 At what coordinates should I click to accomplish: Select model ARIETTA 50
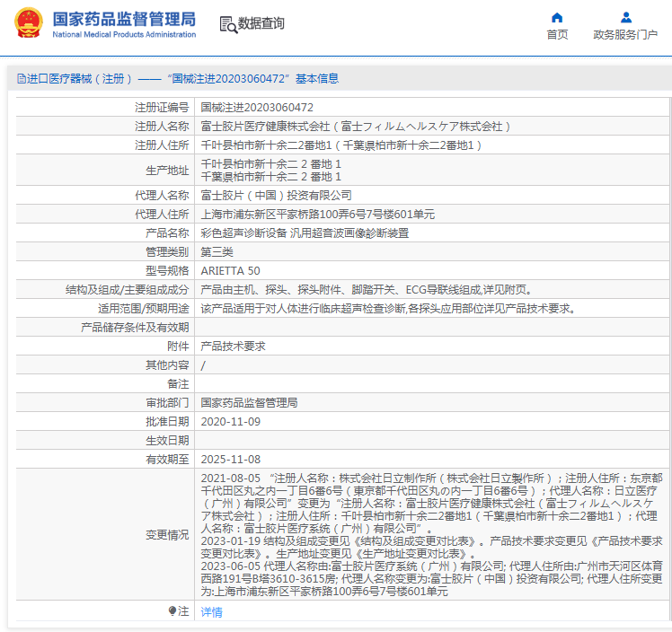click(x=230, y=270)
